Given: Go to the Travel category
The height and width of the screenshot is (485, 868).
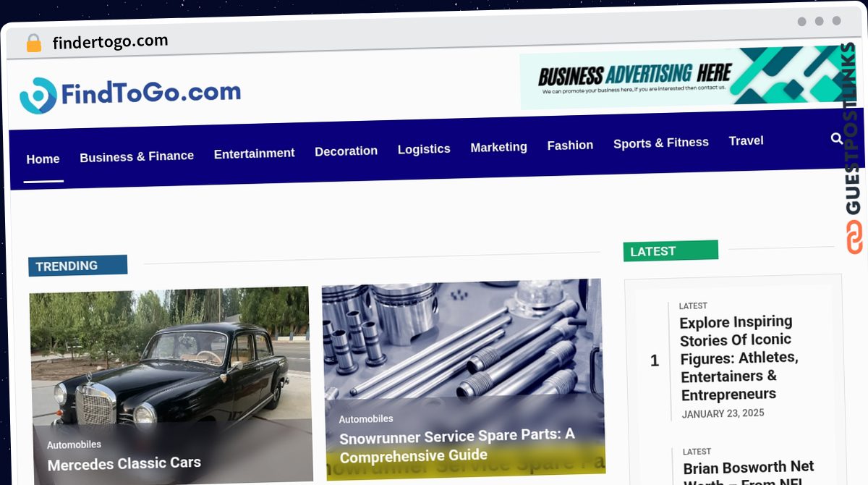Looking at the screenshot, I should point(746,140).
